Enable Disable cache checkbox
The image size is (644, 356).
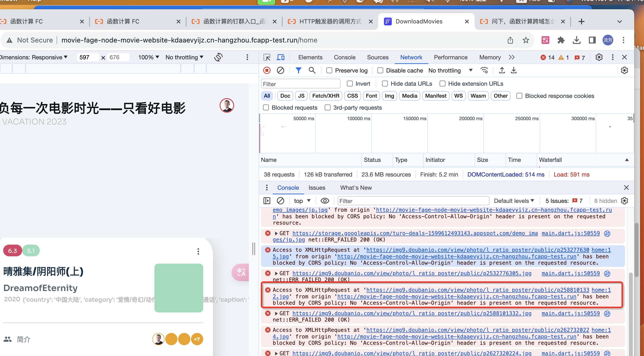pos(380,71)
